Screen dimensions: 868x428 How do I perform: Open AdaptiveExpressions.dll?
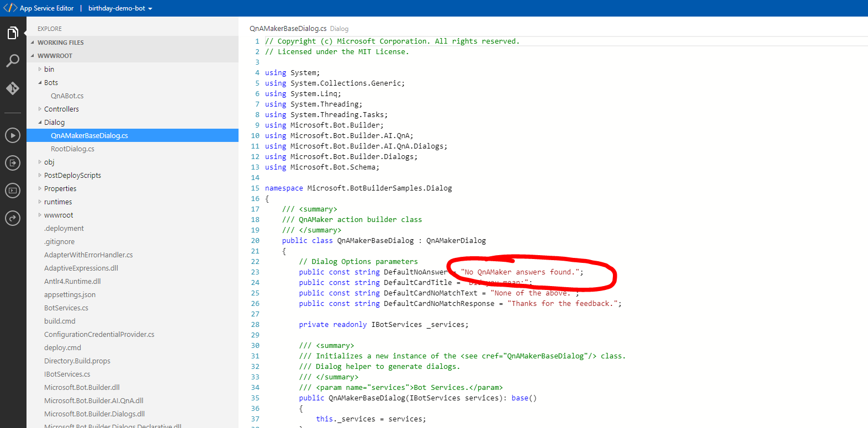[81, 268]
